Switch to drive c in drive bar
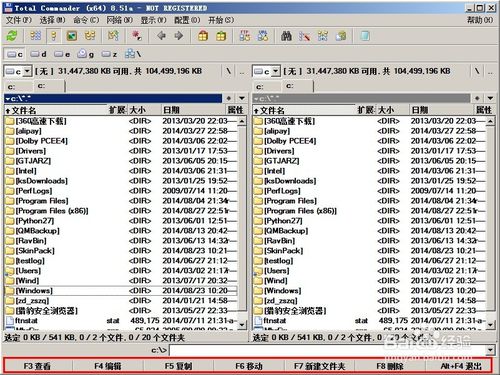Image resolution: width=500 pixels, height=375 pixels. pyautogui.click(x=15, y=54)
